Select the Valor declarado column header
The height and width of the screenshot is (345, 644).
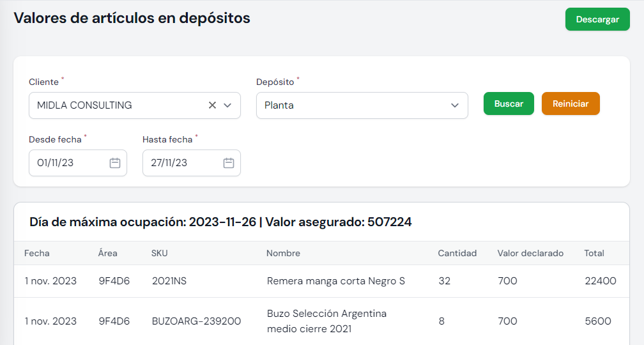tap(530, 253)
